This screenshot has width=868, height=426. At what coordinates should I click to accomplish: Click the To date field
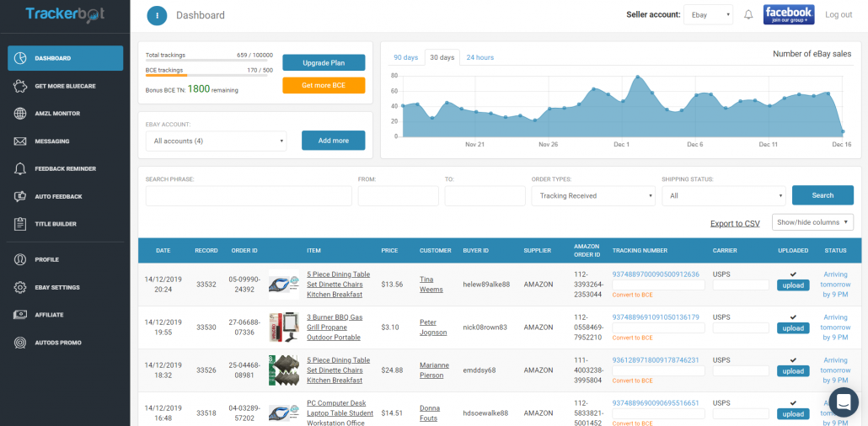click(x=485, y=196)
